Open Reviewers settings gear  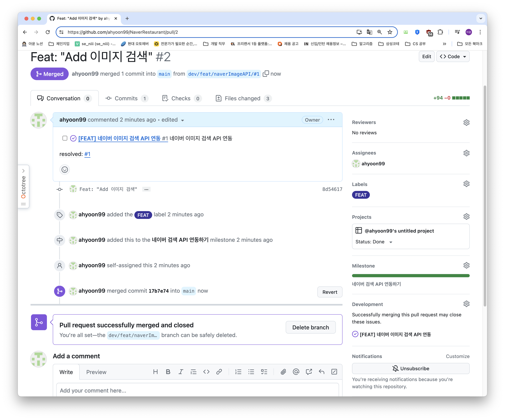pyautogui.click(x=466, y=122)
